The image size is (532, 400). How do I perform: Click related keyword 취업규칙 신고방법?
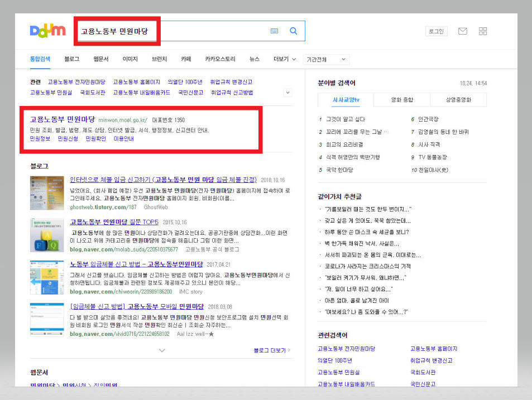tap(232, 93)
